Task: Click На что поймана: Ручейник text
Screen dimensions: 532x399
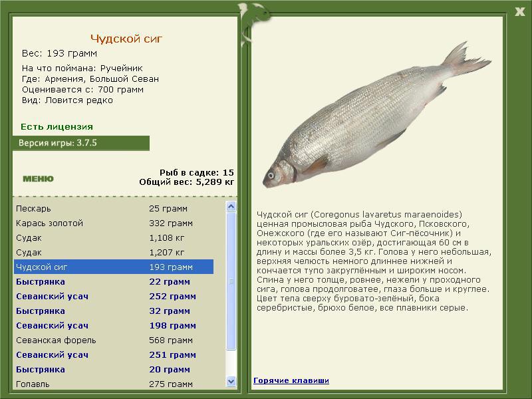Action: pyautogui.click(x=82, y=68)
